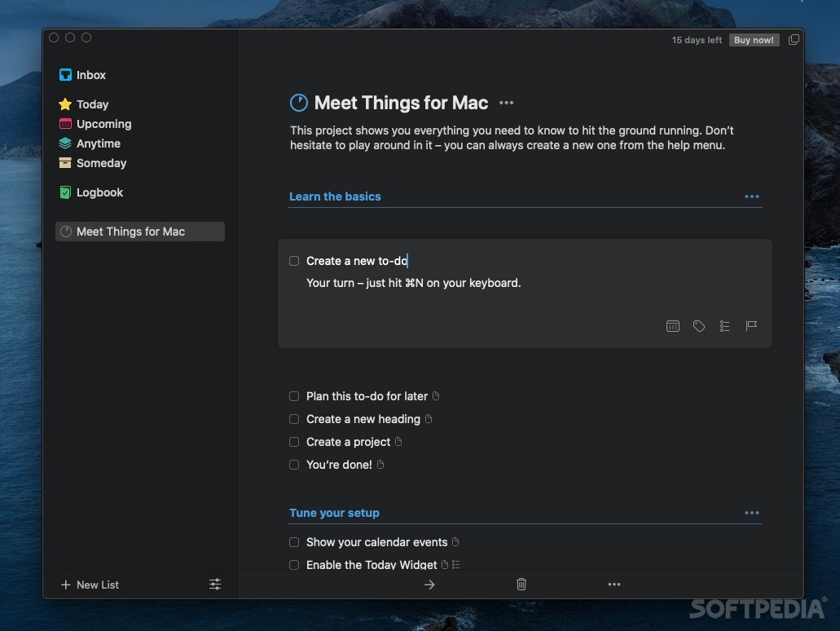Open more actions ellipsis in bottom toolbar

click(614, 585)
